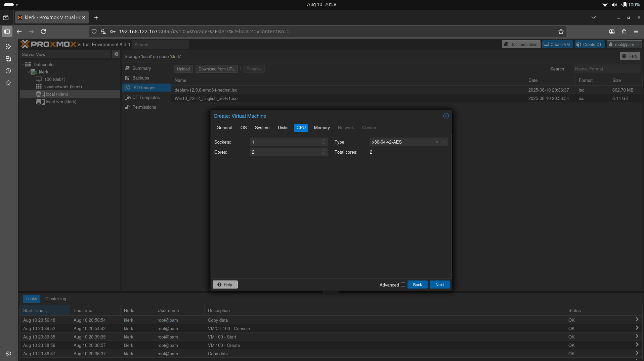This screenshot has height=361, width=644.
Task: Open the Server View dropdown
Action: point(106,54)
